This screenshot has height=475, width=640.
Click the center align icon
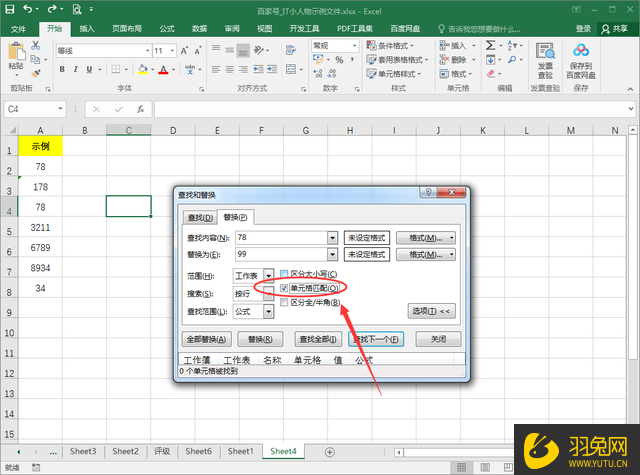(230, 69)
